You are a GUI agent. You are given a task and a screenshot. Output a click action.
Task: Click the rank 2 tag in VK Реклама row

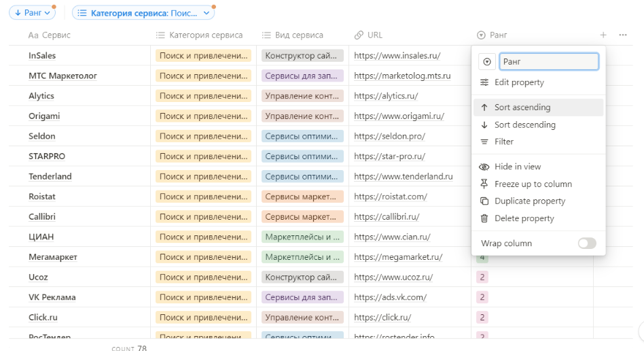(x=482, y=297)
